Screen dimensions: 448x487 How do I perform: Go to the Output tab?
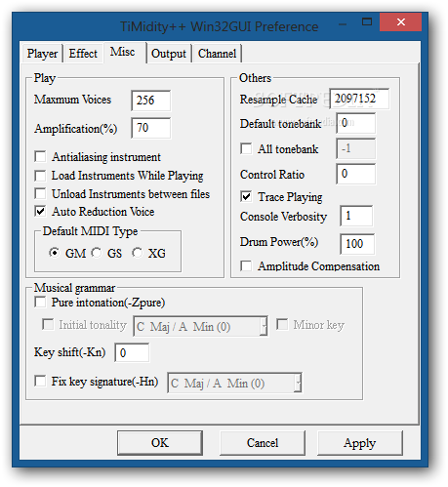169,54
